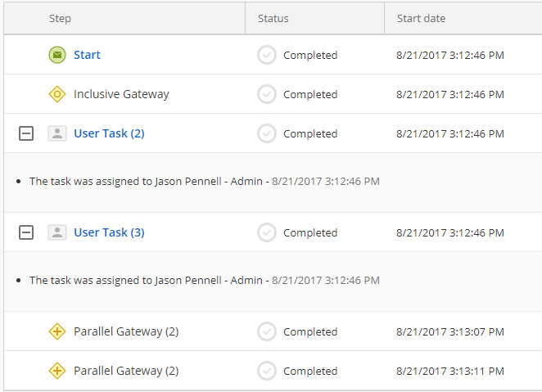
Task: Click the person icon beside User Task (3)
Action: 56,232
